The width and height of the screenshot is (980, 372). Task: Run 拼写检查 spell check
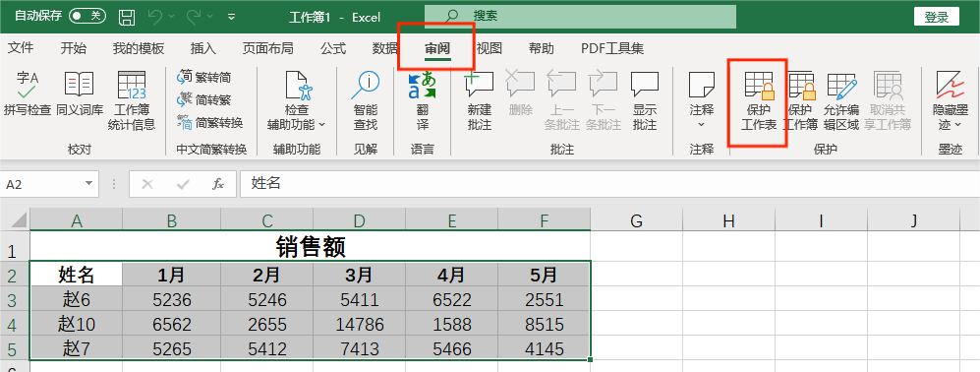point(27,93)
